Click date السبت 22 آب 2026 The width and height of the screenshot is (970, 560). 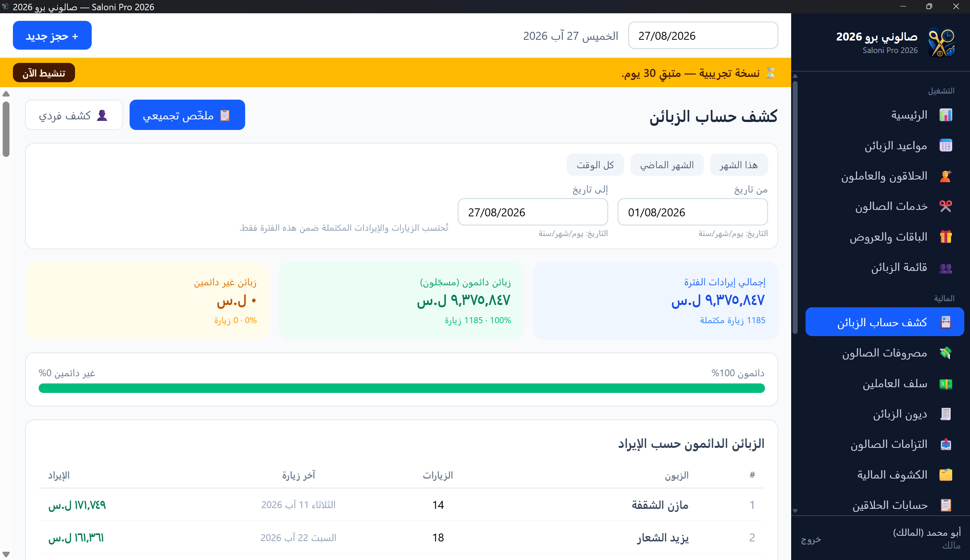click(x=299, y=538)
